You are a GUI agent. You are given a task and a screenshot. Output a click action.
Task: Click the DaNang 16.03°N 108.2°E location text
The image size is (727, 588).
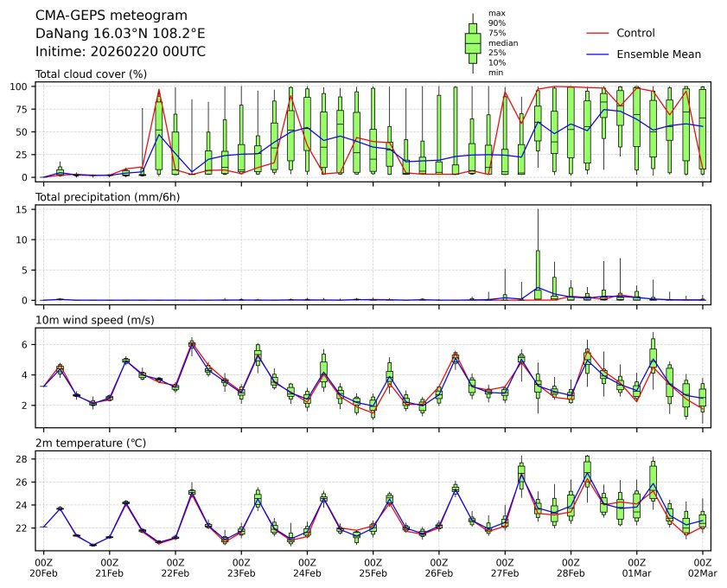tap(120, 34)
